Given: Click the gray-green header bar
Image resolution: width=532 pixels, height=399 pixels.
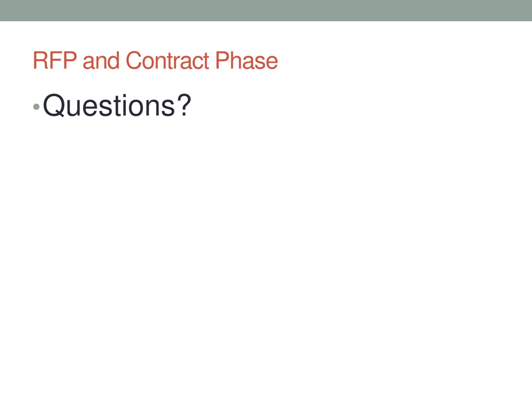Looking at the screenshot, I should click(266, 10).
